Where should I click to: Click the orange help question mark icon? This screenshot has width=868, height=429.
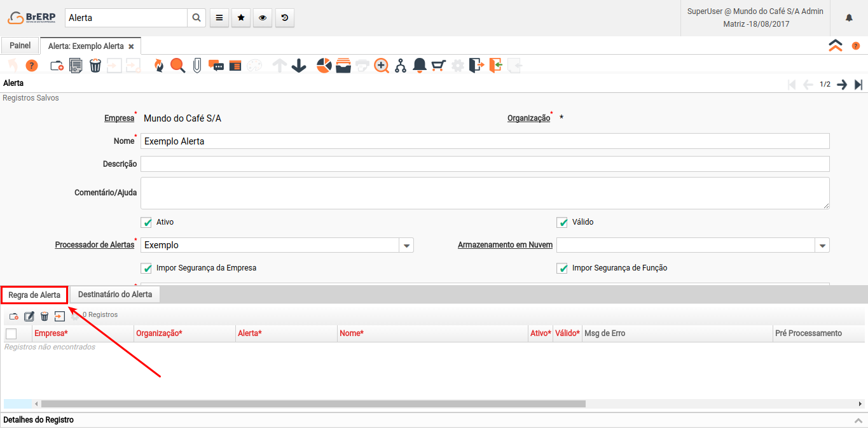pos(32,66)
